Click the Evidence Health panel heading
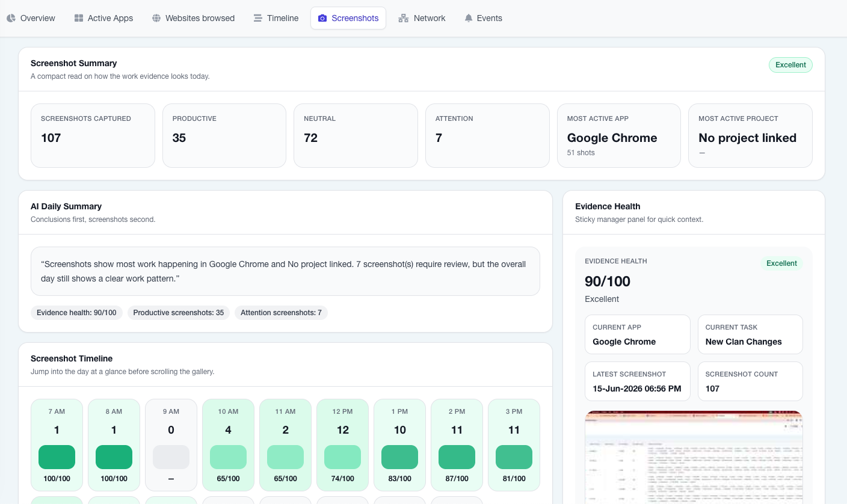Viewport: 847px width, 504px height. click(608, 206)
